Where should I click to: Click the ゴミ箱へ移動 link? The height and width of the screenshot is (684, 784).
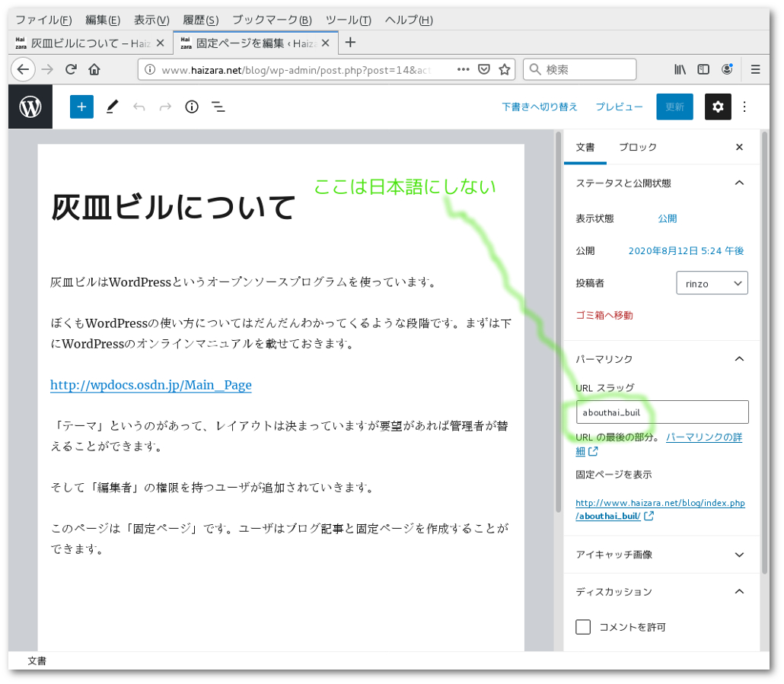tap(604, 315)
